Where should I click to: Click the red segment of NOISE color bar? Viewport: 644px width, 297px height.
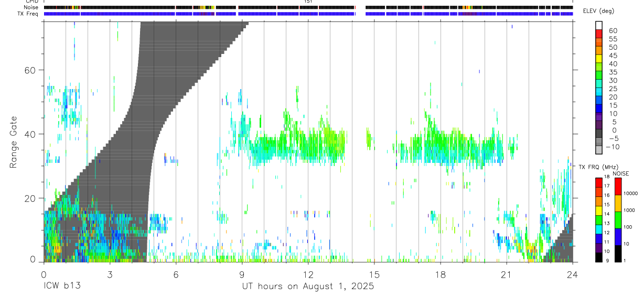[x=618, y=186]
